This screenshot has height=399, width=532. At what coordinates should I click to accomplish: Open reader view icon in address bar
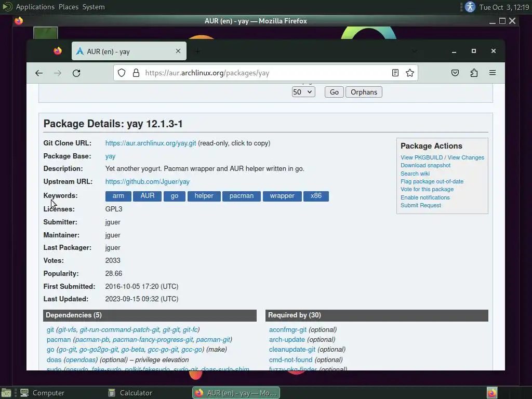click(395, 73)
